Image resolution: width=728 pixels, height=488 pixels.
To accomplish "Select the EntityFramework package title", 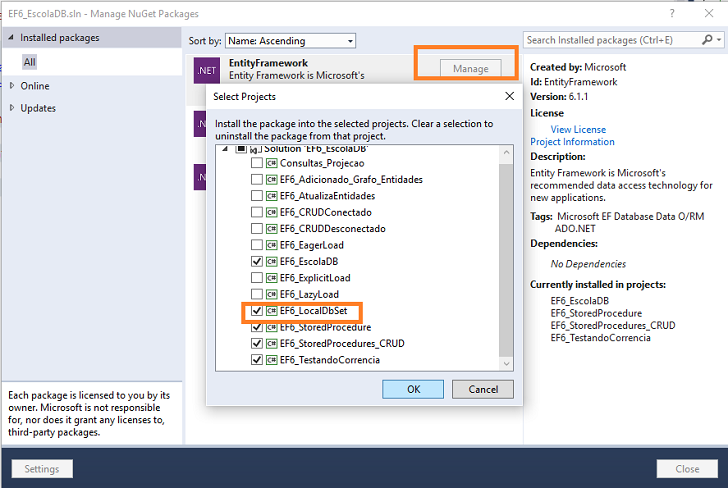I will tap(268, 63).
